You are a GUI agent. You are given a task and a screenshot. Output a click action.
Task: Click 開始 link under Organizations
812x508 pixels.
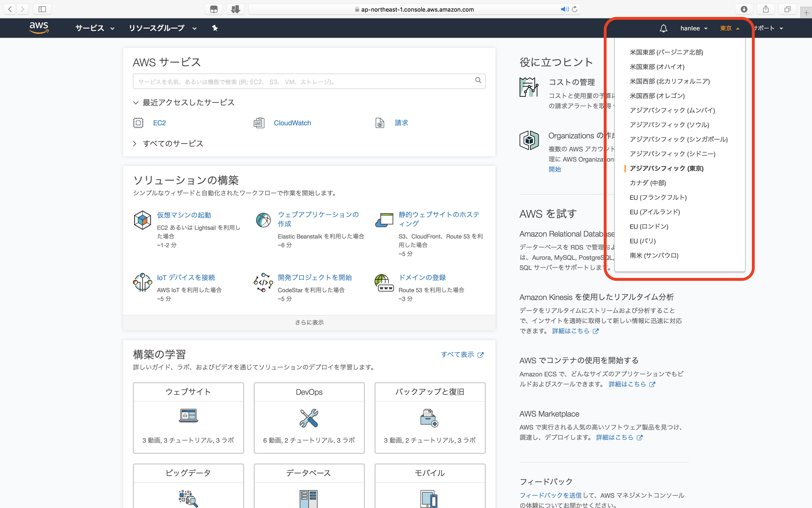coord(555,169)
